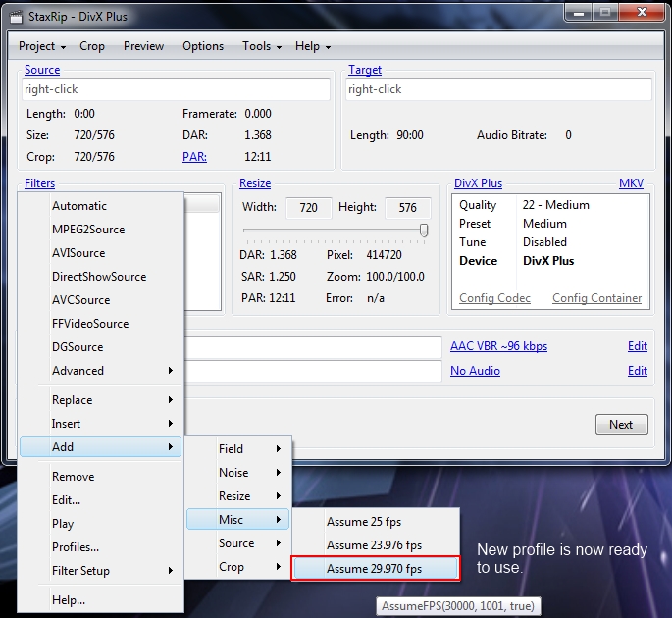Image resolution: width=672 pixels, height=618 pixels.
Task: Open Profiles... from filters menu
Action: pos(101,547)
